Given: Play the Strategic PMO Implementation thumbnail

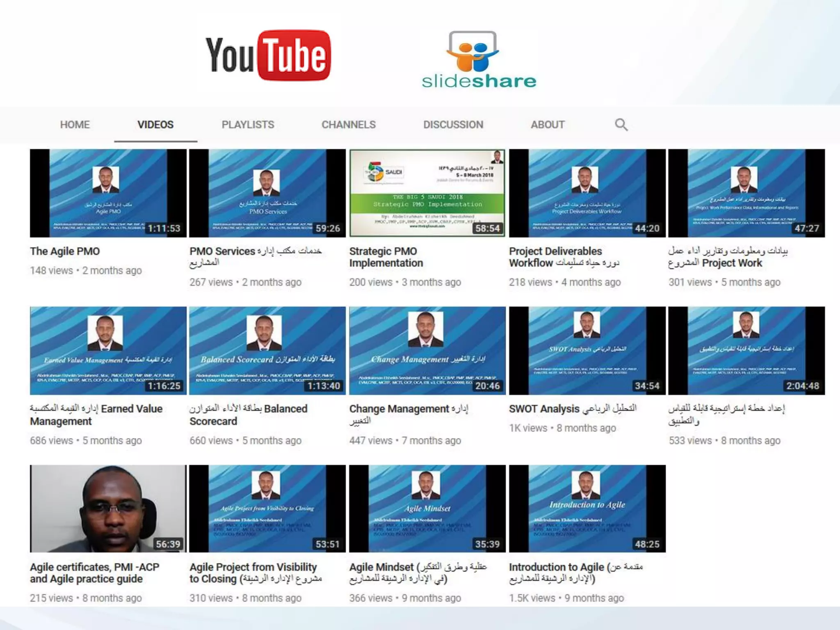Looking at the screenshot, I should [427, 193].
